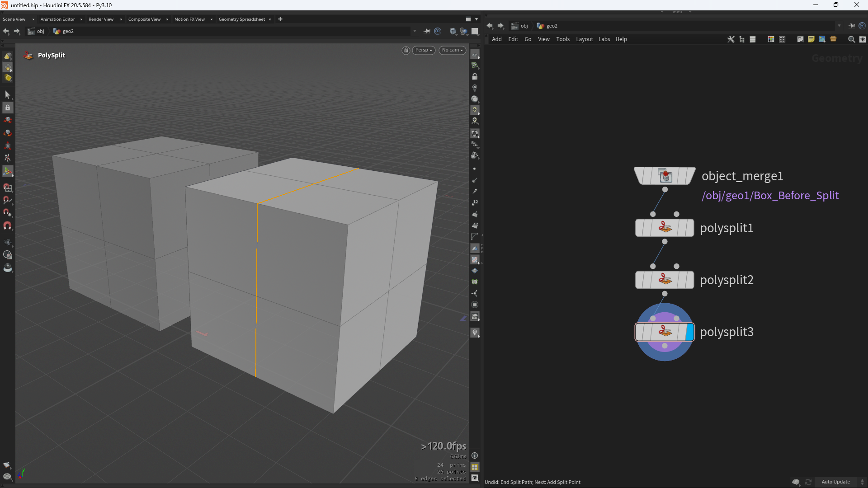Open network editor path history dropdown arrow
This screenshot has width=868, height=488.
pos(839,26)
